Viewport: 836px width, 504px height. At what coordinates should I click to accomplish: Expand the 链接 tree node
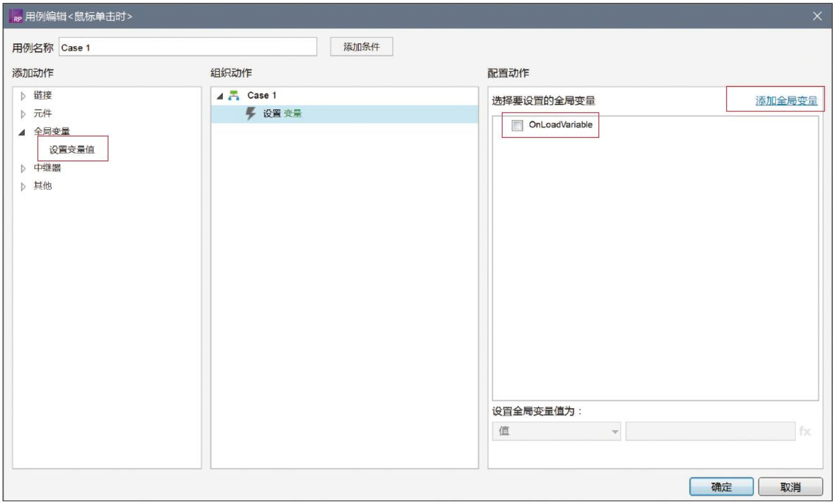[x=23, y=96]
